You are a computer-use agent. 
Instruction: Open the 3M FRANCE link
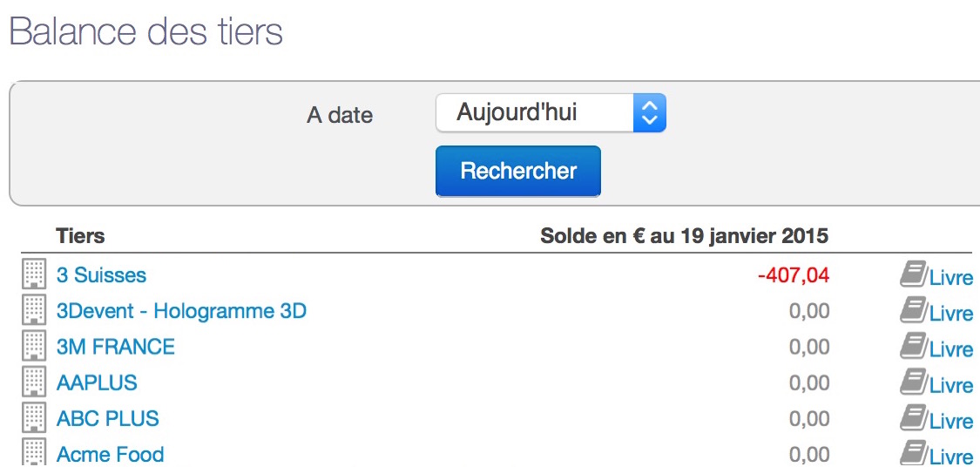point(116,347)
